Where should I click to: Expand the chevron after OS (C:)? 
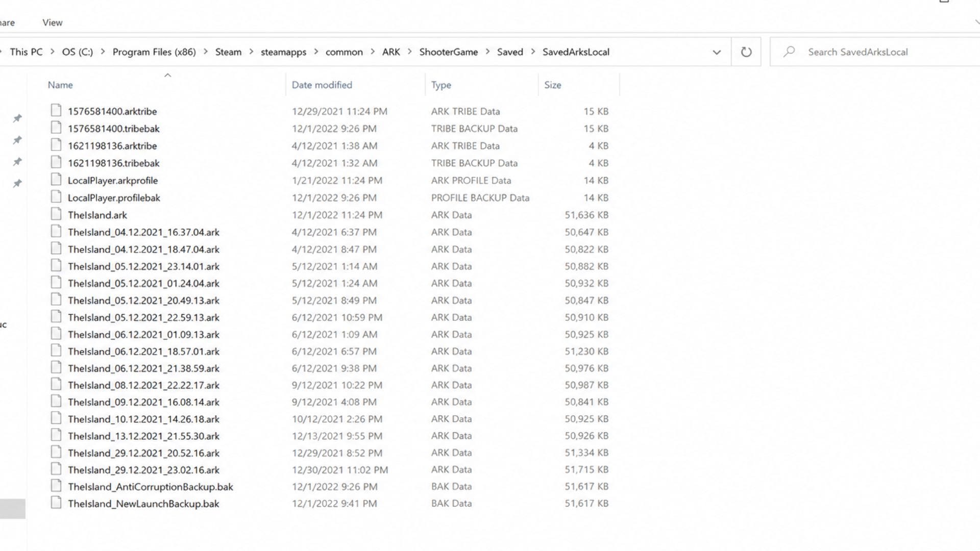pyautogui.click(x=103, y=52)
